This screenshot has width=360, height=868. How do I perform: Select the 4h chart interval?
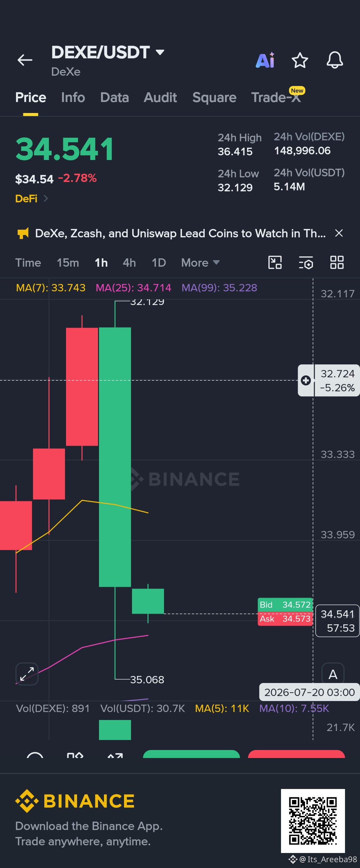point(129,262)
